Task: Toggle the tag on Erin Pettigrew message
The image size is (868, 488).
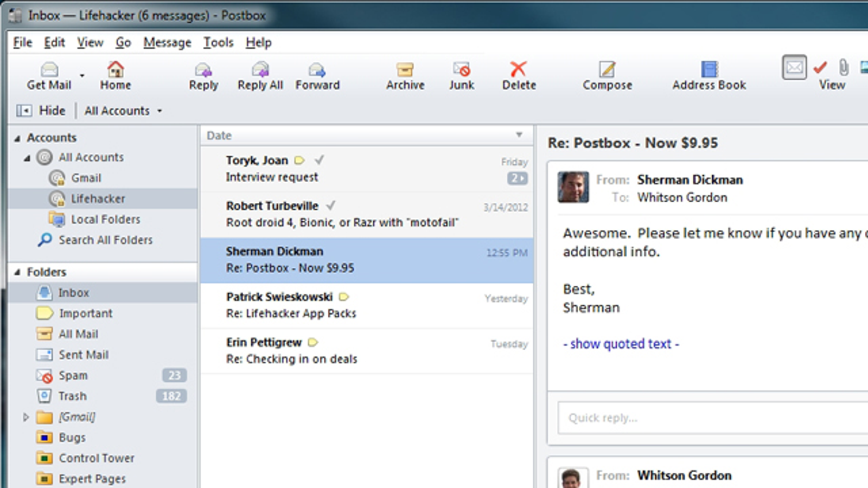Action: pos(313,343)
